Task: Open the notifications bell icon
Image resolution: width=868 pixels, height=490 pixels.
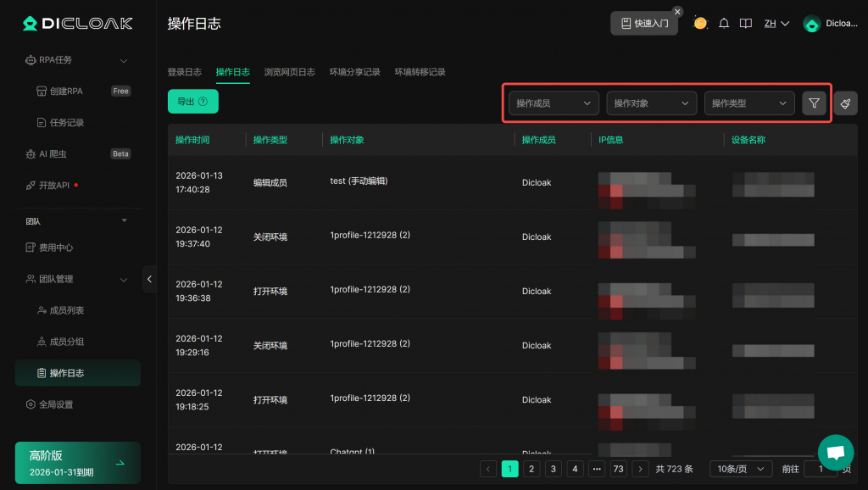Action: tap(724, 24)
